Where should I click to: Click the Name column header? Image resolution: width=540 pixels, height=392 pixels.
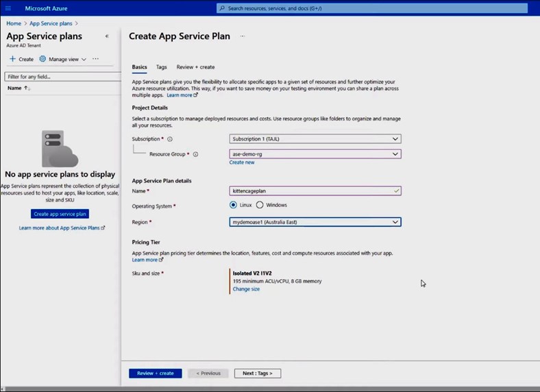(x=14, y=88)
